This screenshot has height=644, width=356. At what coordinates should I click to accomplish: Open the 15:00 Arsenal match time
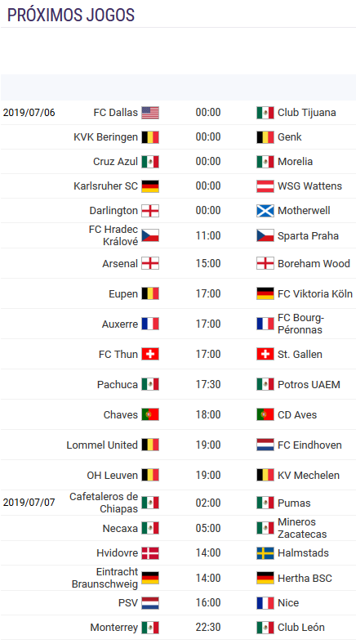pyautogui.click(x=208, y=264)
